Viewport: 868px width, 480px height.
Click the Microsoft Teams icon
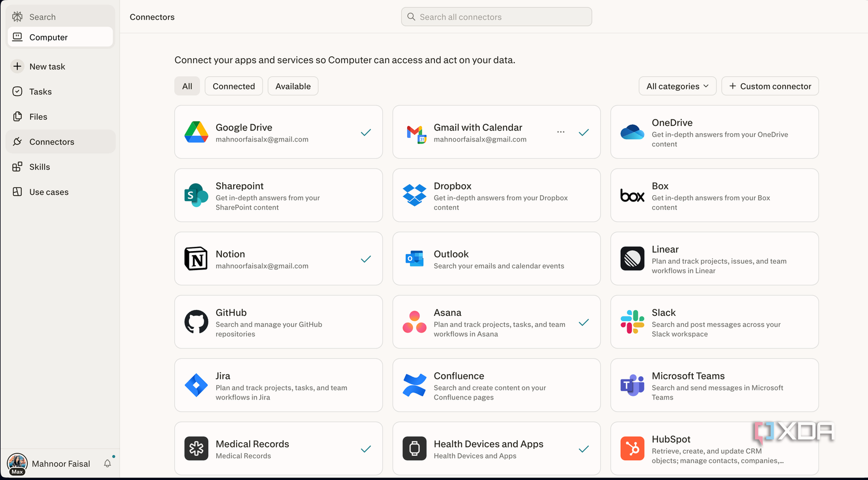click(x=632, y=385)
